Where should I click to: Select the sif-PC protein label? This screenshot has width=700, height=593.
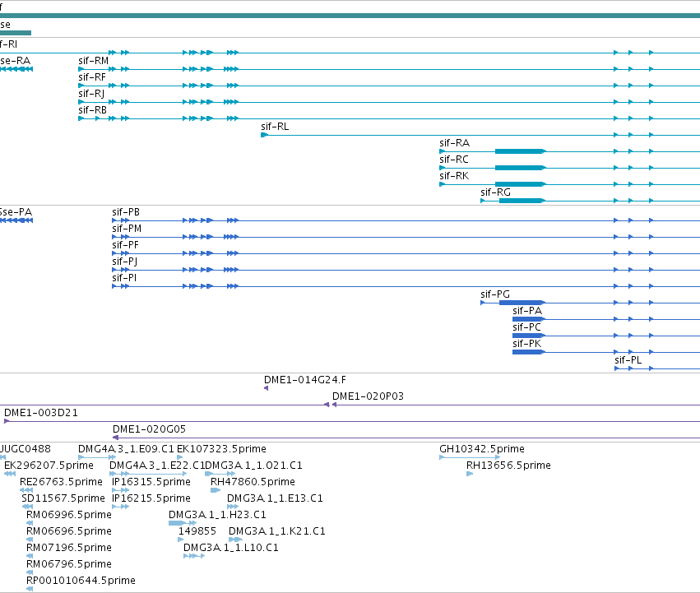[x=526, y=327]
